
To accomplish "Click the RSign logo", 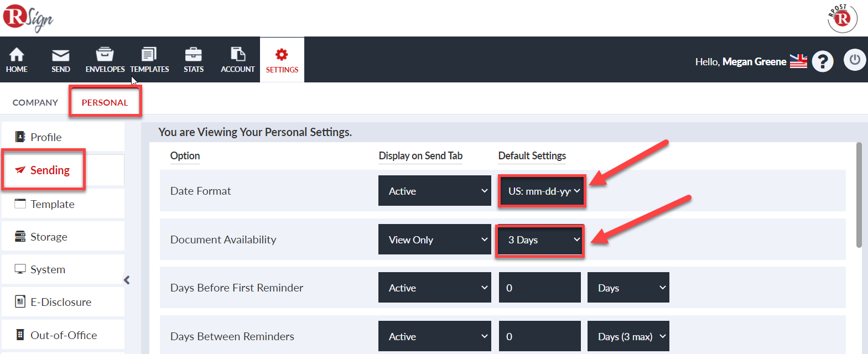I will pos(28,18).
